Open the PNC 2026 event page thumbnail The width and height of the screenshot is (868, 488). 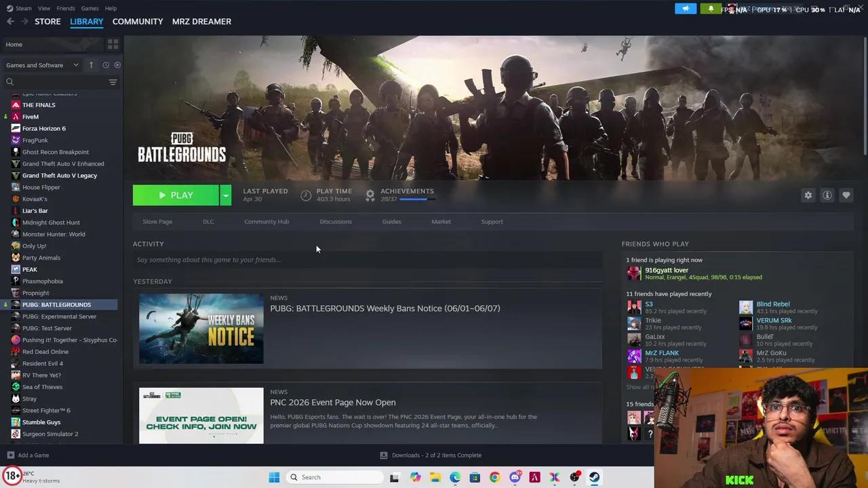(201, 415)
